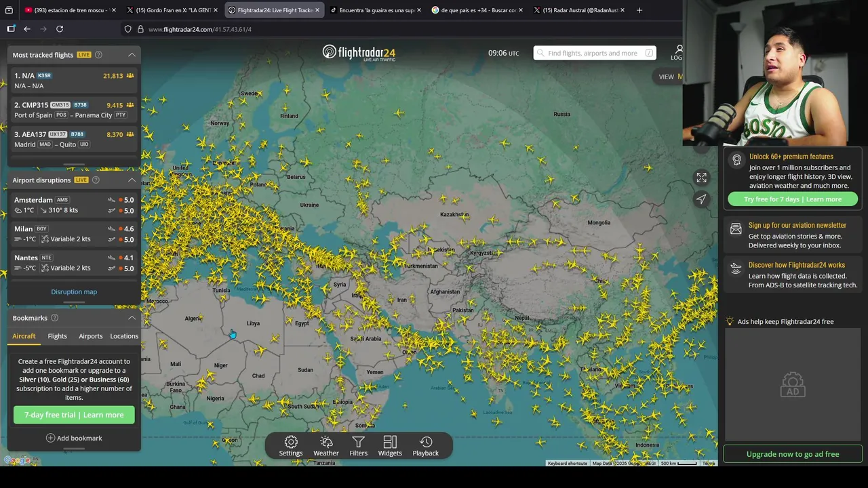Click the fullscreen expand icon on map
868x488 pixels.
[701, 178]
